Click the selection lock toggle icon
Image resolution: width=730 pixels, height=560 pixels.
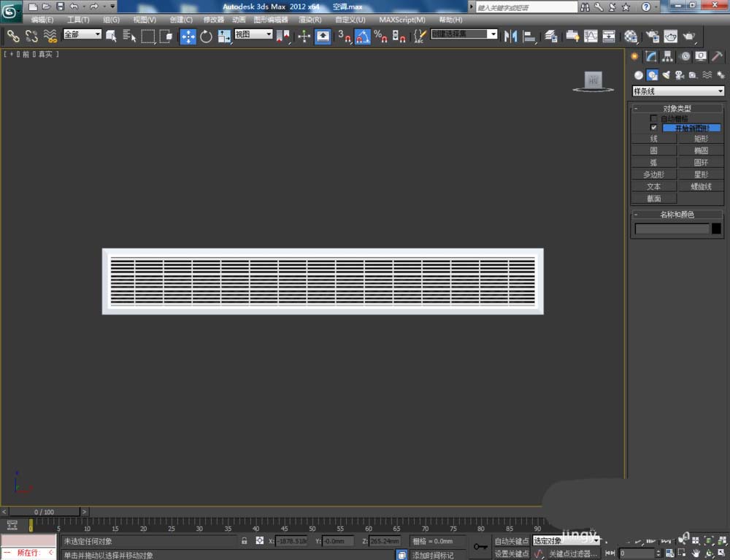pos(244,540)
